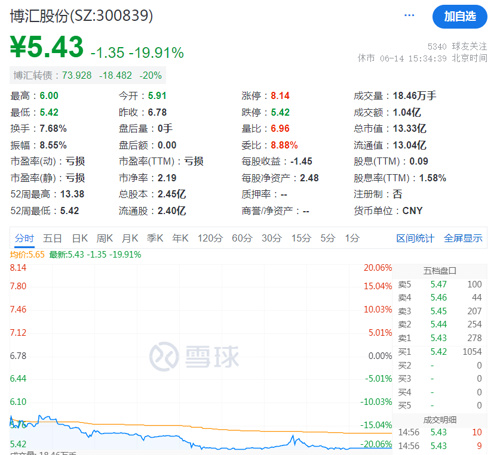Image resolution: width=500 pixels, height=455 pixels.
Task: Open 区间统计 range statistics
Action: point(415,238)
